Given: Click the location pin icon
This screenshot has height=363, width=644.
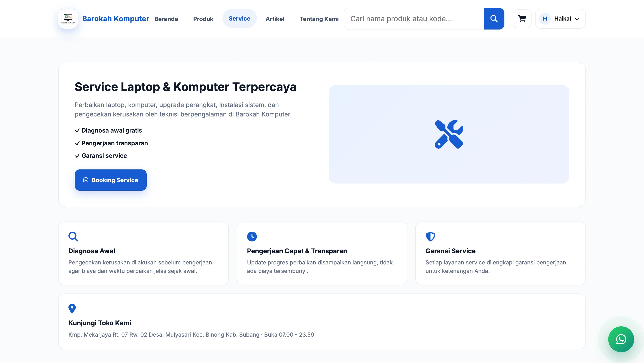Looking at the screenshot, I should (72, 308).
